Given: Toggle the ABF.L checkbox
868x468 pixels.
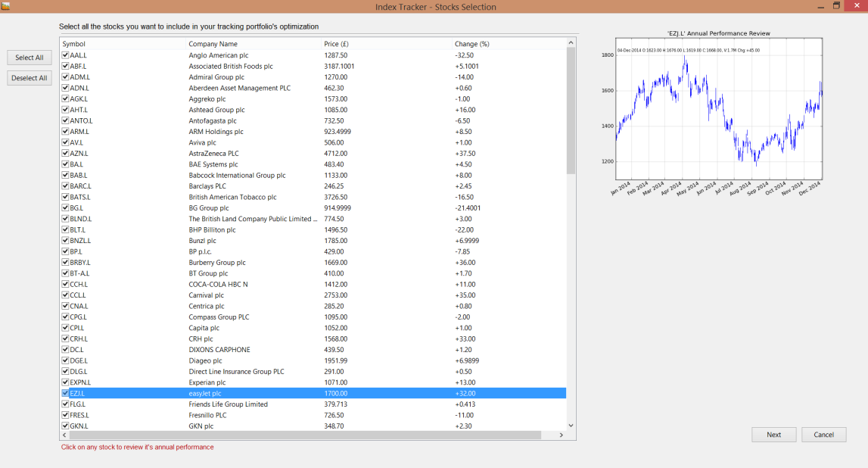Looking at the screenshot, I should [65, 66].
